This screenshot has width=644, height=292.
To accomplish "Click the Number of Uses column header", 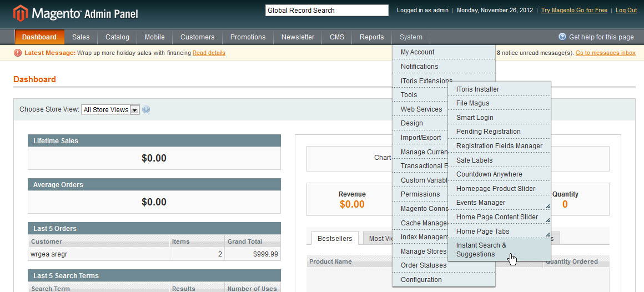I will (253, 288).
